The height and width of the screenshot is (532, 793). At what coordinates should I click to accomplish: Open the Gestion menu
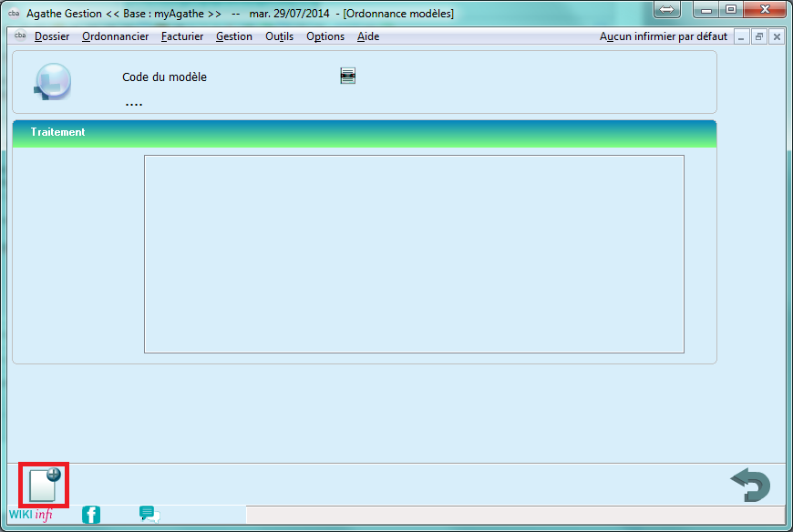(234, 36)
